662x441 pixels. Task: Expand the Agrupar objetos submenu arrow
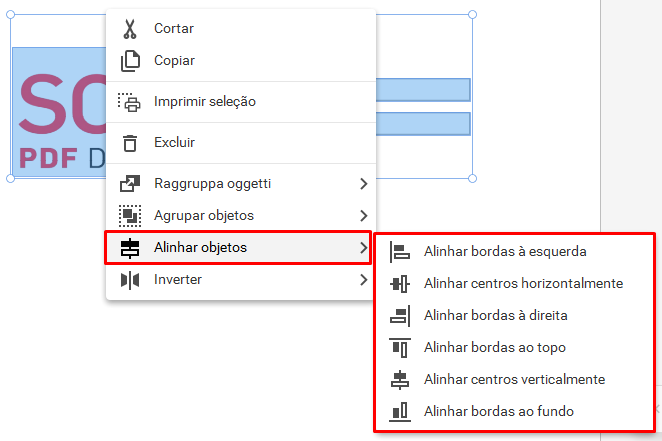click(364, 216)
